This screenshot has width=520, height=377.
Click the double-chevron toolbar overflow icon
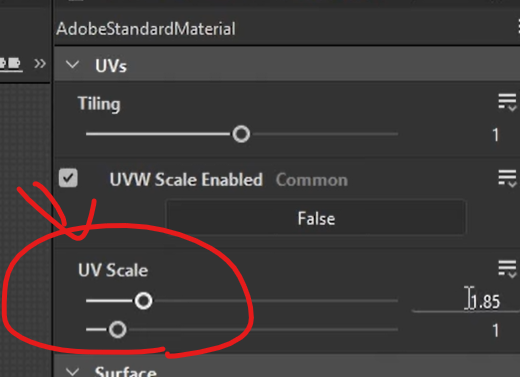(x=40, y=63)
